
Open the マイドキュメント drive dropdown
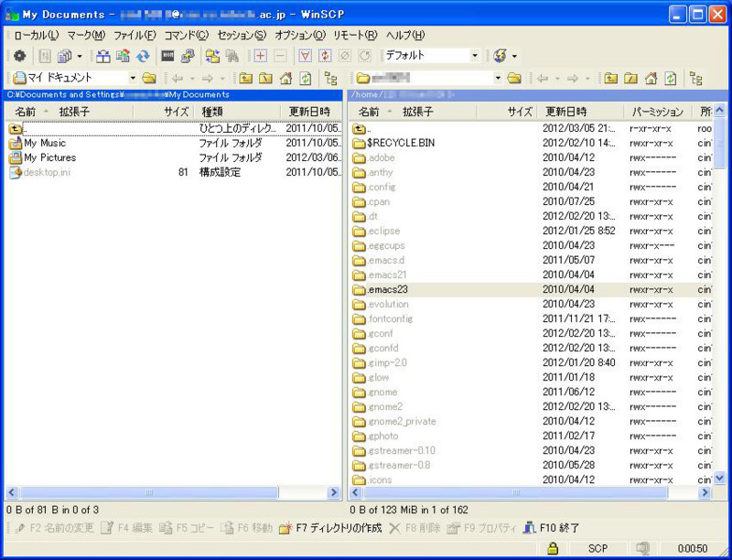click(x=133, y=79)
